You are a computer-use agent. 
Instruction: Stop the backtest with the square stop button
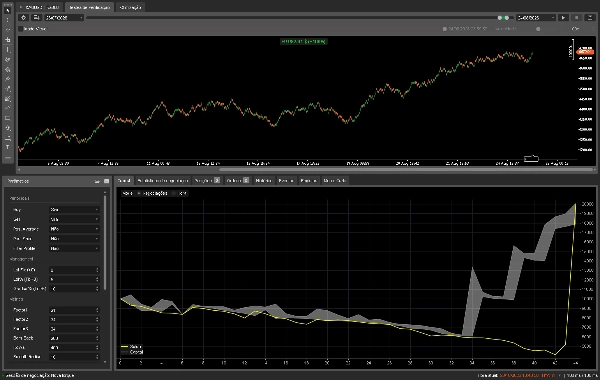577,18
